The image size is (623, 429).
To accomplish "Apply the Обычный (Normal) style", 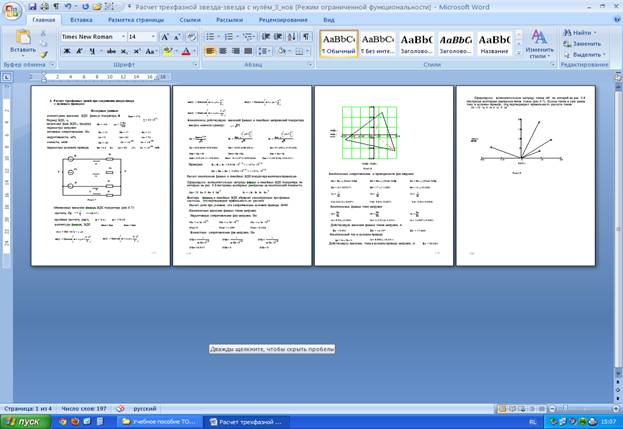I will coord(339,44).
